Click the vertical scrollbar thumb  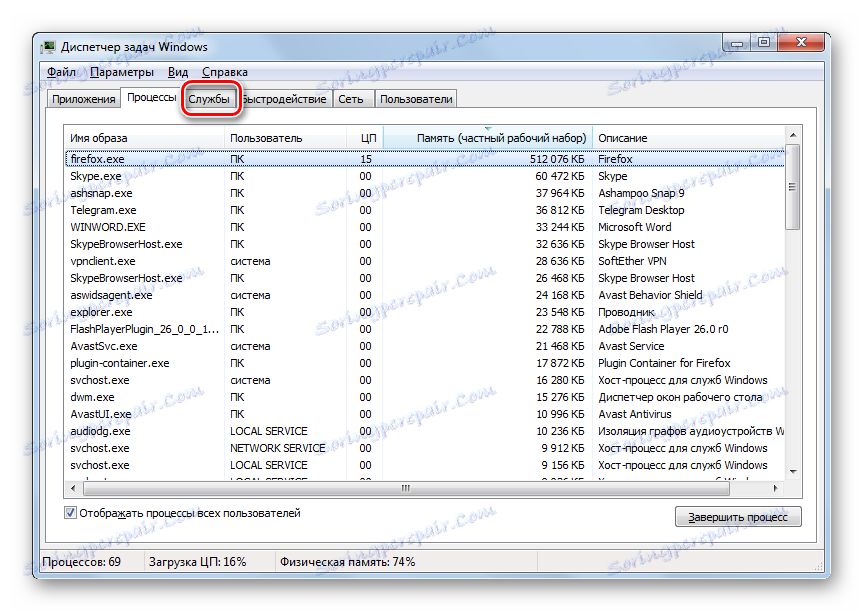point(793,187)
